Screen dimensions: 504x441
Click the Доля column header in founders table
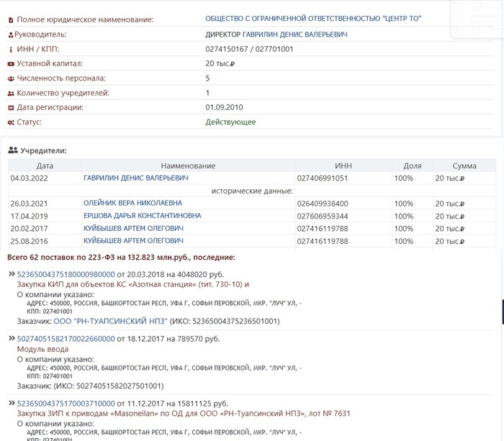413,165
